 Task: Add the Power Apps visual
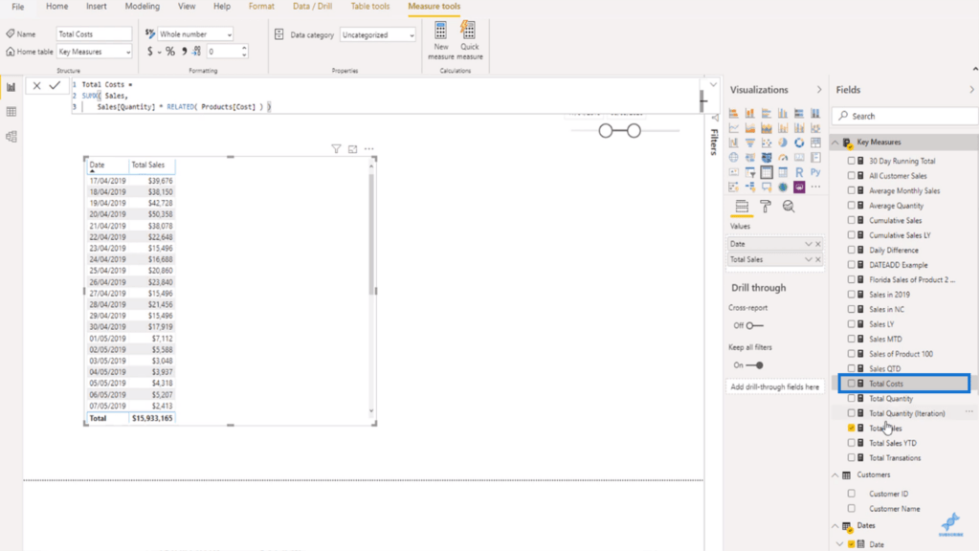[x=799, y=187]
